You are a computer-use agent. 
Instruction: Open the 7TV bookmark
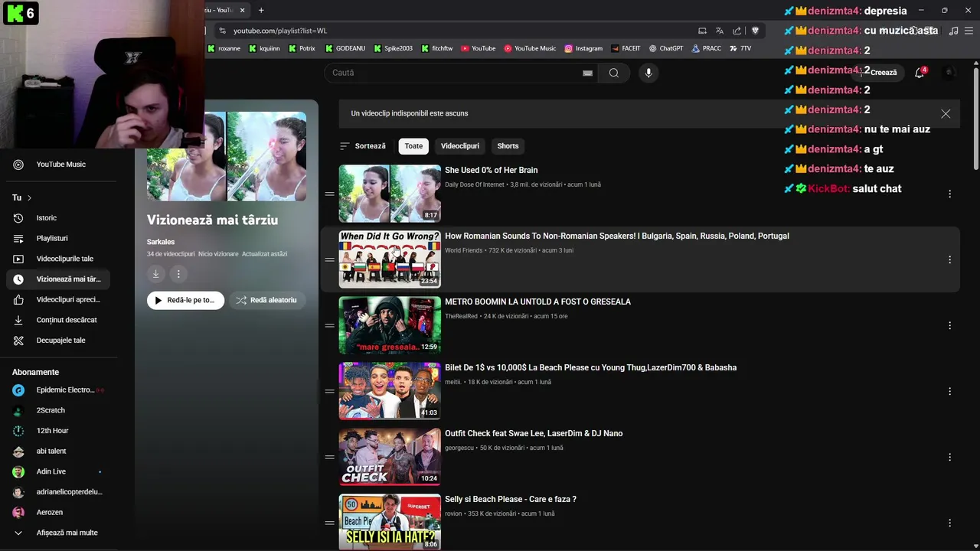740,48
